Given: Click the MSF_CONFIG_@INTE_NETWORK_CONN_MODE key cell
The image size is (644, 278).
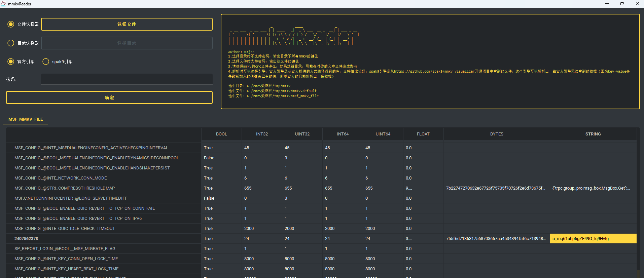Looking at the screenshot, I should click(x=61, y=178).
